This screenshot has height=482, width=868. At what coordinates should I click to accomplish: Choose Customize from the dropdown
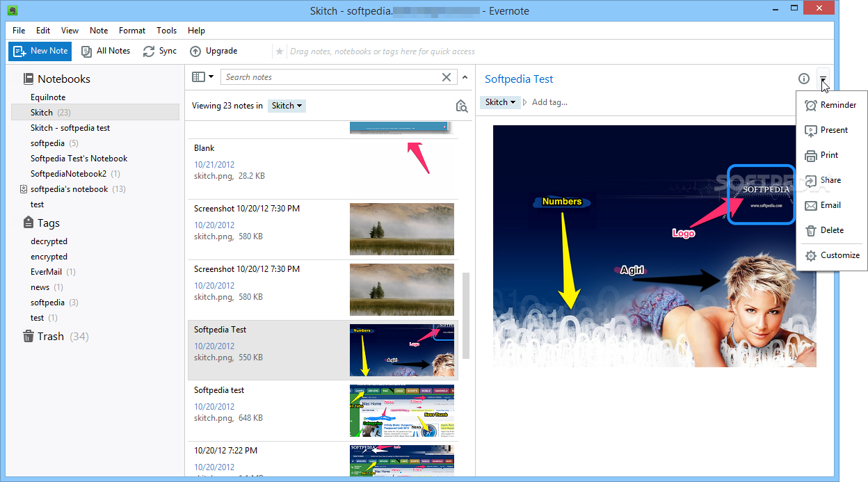coord(831,255)
